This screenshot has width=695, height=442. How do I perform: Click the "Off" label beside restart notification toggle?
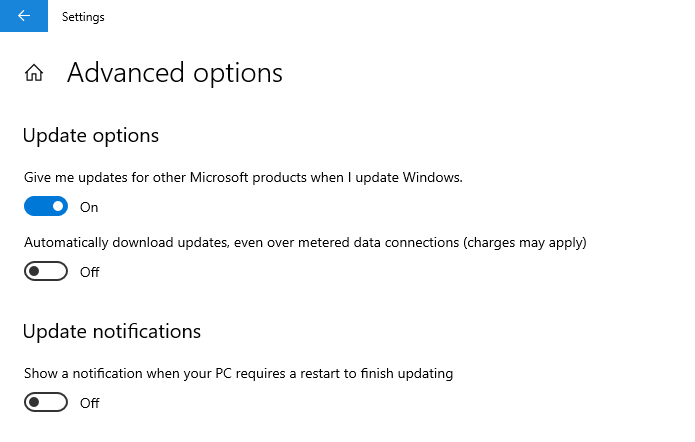click(x=90, y=403)
